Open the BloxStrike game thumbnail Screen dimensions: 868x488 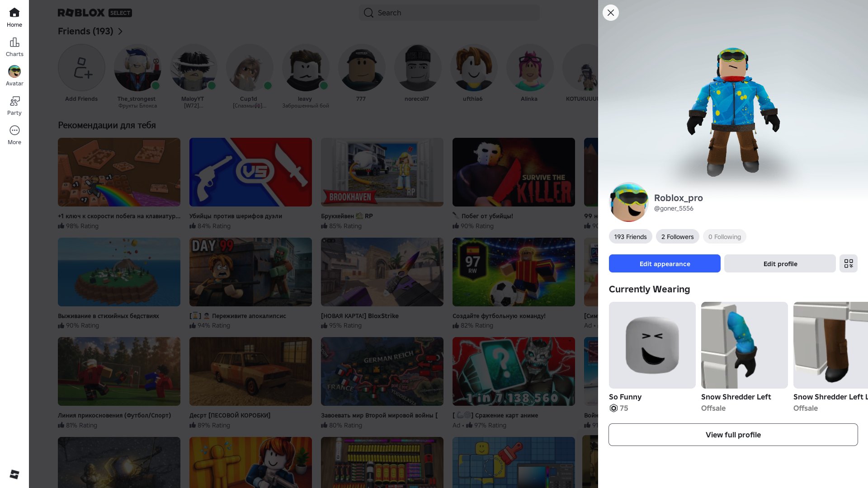[382, 272]
